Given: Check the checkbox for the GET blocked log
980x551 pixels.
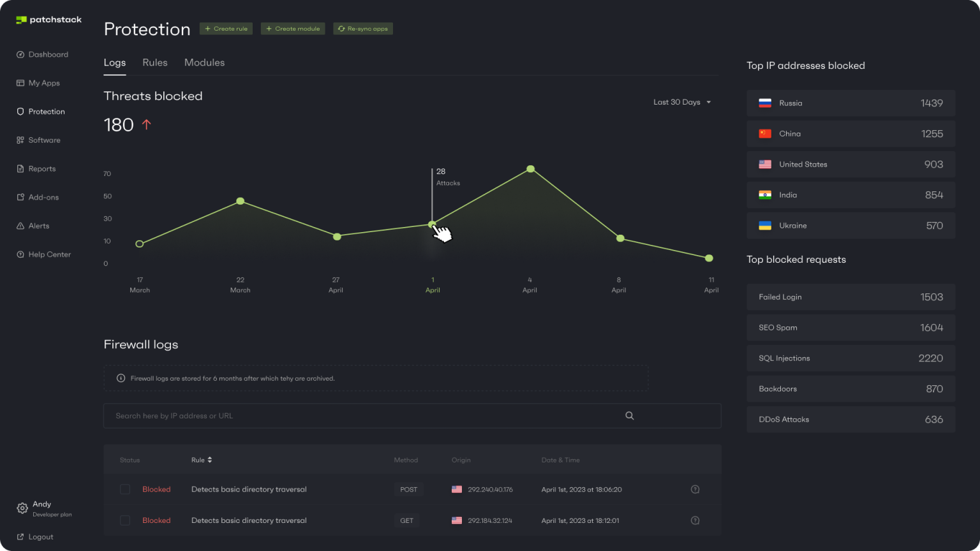Looking at the screenshot, I should tap(125, 520).
